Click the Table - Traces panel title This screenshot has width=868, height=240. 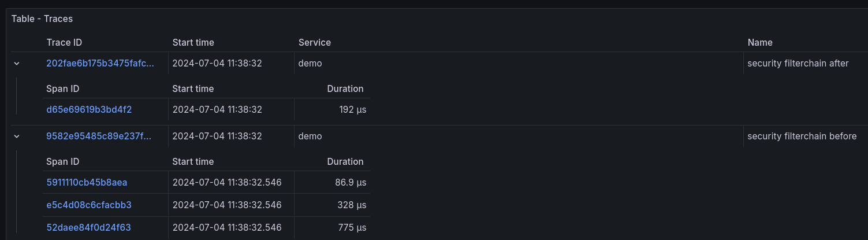coord(42,19)
